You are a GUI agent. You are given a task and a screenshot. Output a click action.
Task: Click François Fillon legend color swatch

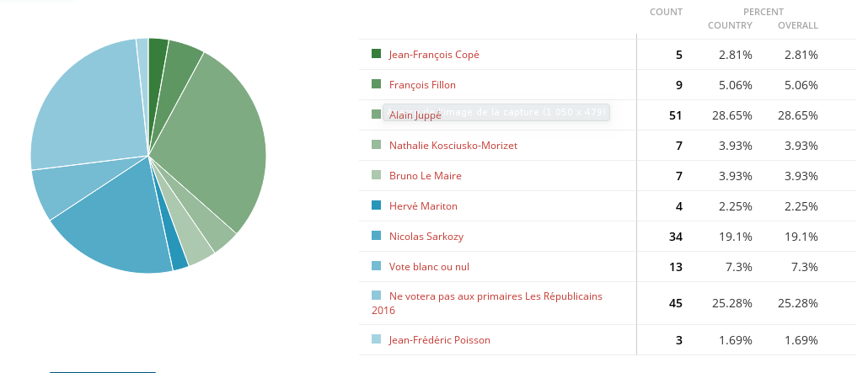tap(376, 84)
